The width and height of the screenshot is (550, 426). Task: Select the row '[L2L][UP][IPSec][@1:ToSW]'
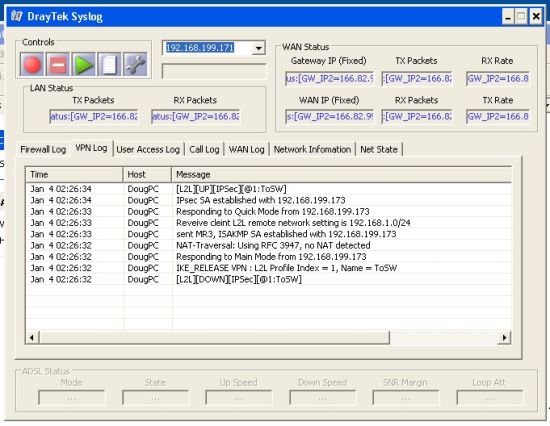point(269,189)
